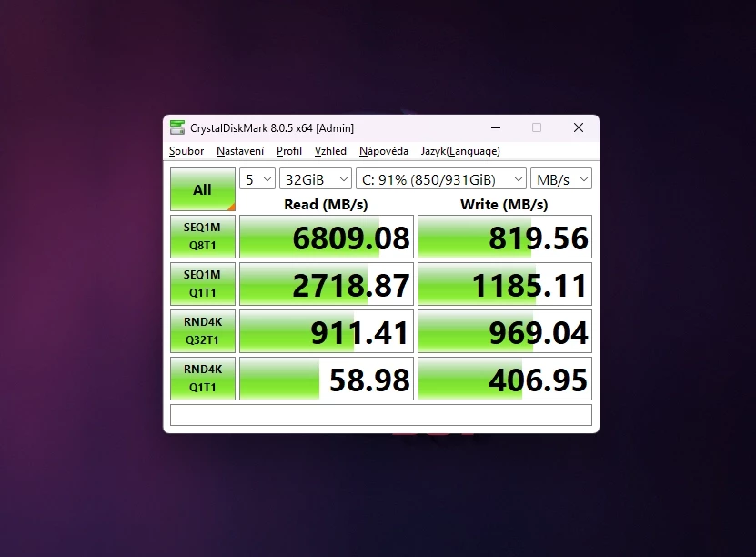Click the Read (MB/s) column header
This screenshot has width=756, height=557.
pyautogui.click(x=326, y=205)
